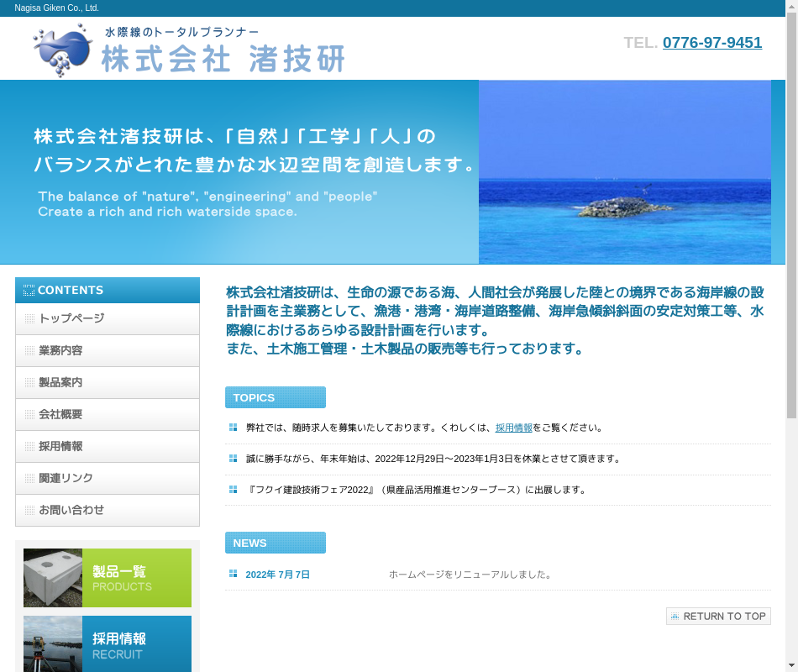Viewport: 798px width, 672px height.
Task: Open 関連リンク from the sidebar
Action: click(x=108, y=478)
